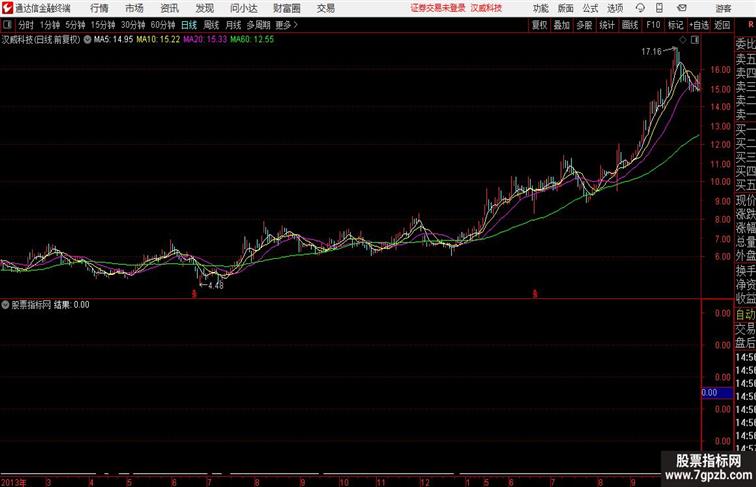Open the 行情 menu
Image resolution: width=756 pixels, height=487 pixels.
(99, 8)
